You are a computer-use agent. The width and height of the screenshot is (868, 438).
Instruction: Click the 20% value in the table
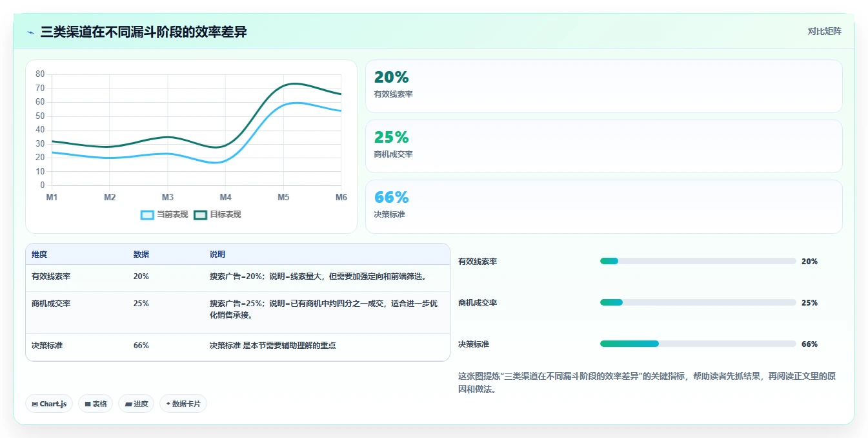pyautogui.click(x=141, y=276)
